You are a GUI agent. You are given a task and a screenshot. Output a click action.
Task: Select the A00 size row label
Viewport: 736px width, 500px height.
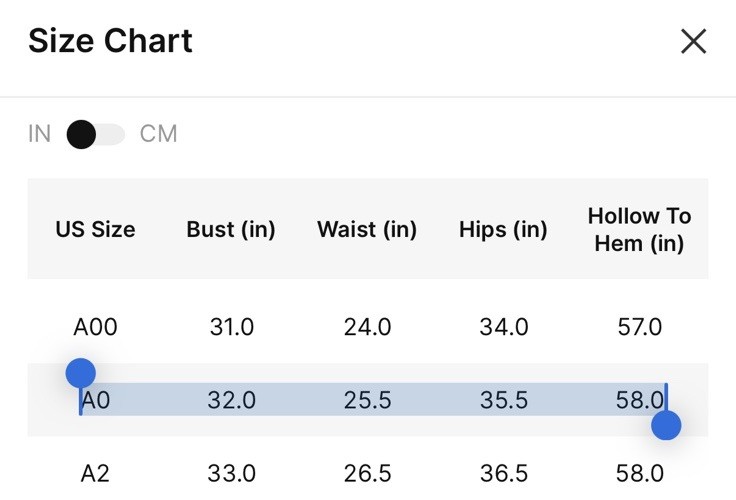click(x=95, y=327)
